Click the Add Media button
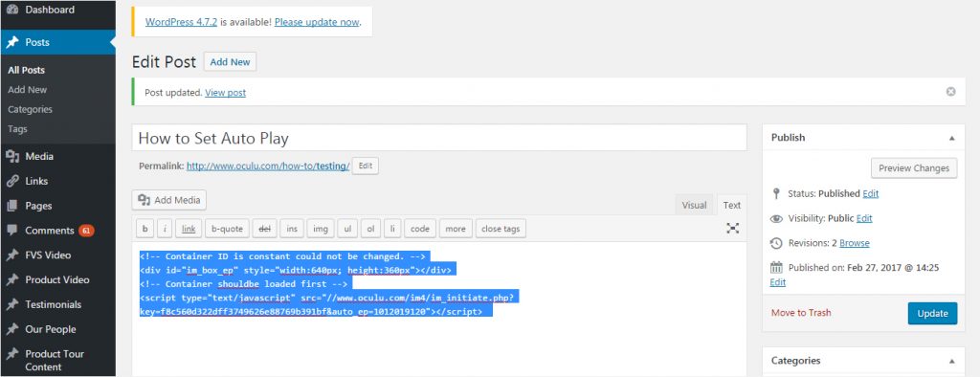980x377 pixels. [x=169, y=200]
